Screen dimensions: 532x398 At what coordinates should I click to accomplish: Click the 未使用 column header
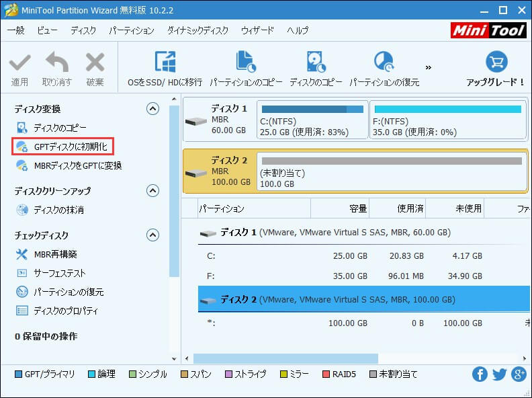pos(455,208)
